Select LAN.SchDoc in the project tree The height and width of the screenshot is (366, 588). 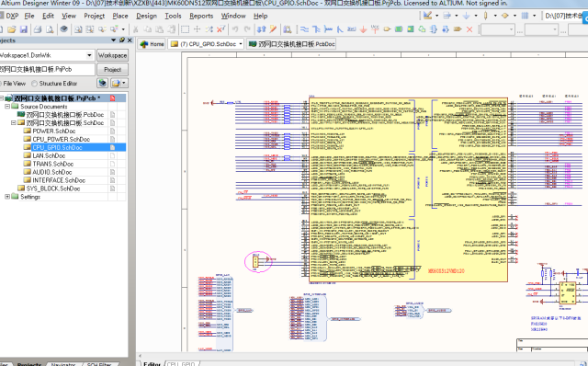point(49,155)
